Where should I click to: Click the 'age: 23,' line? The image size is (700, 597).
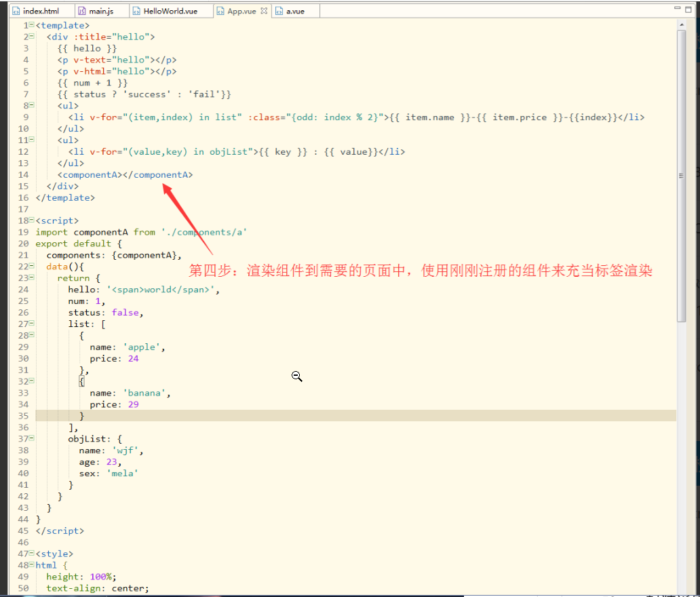pyautogui.click(x=100, y=462)
